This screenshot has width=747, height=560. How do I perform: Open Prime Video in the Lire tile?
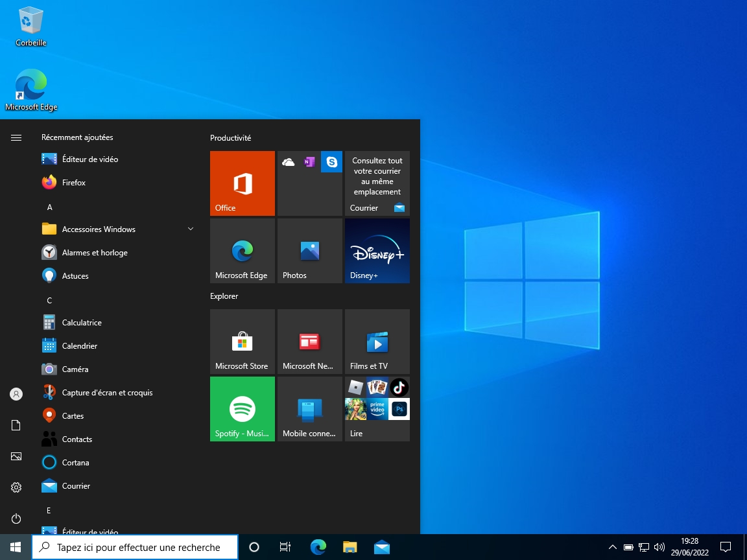[377, 409]
